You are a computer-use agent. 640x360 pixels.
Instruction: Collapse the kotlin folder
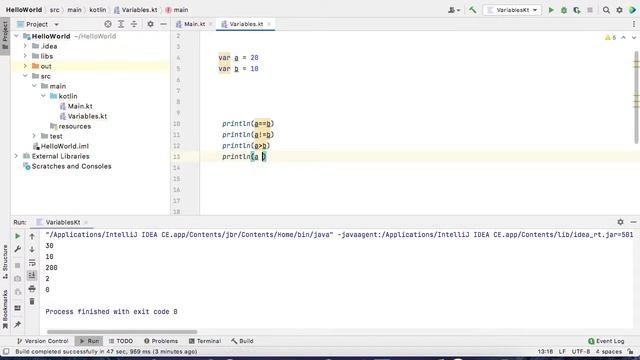click(43, 96)
